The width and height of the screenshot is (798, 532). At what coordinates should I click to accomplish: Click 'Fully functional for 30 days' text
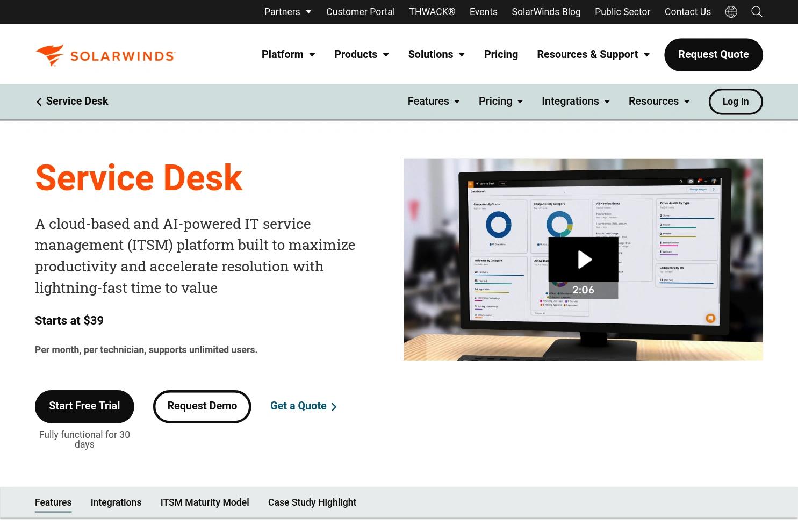84,440
